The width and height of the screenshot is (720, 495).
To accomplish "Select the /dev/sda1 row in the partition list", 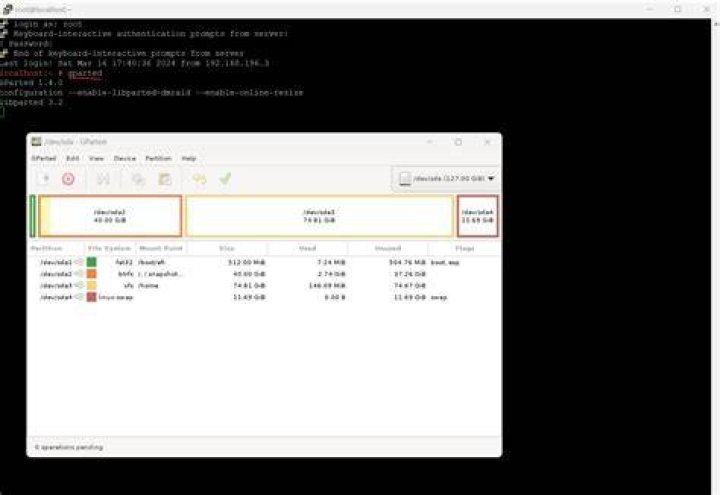I will point(264,262).
